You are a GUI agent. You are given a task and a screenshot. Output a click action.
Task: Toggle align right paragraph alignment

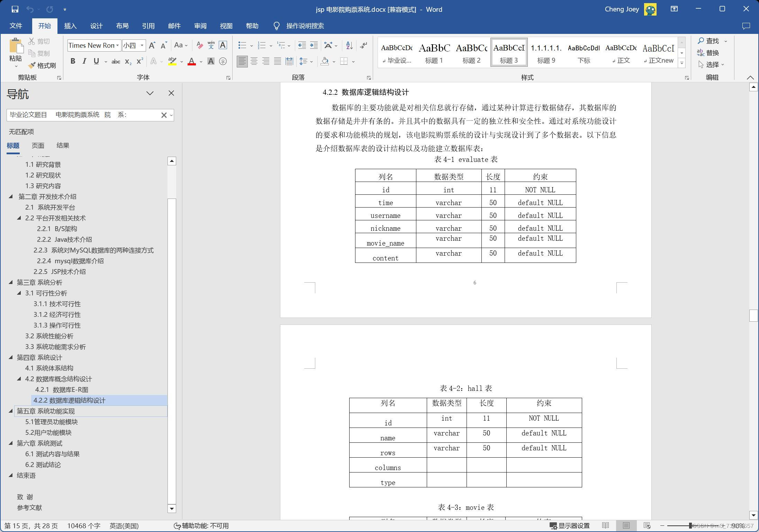(x=266, y=62)
